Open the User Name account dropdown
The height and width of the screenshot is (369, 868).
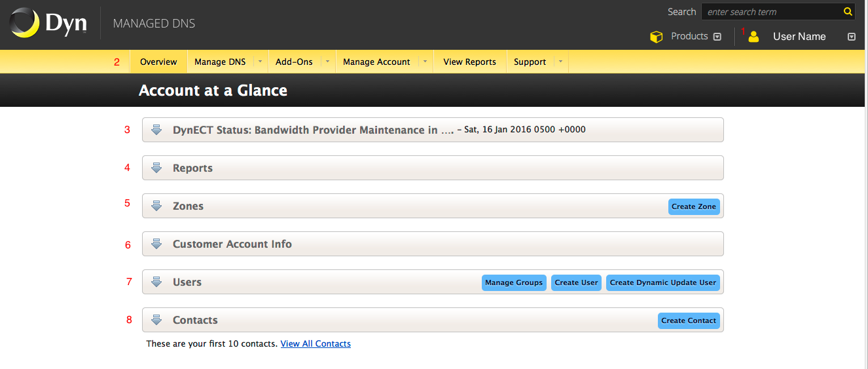click(851, 37)
